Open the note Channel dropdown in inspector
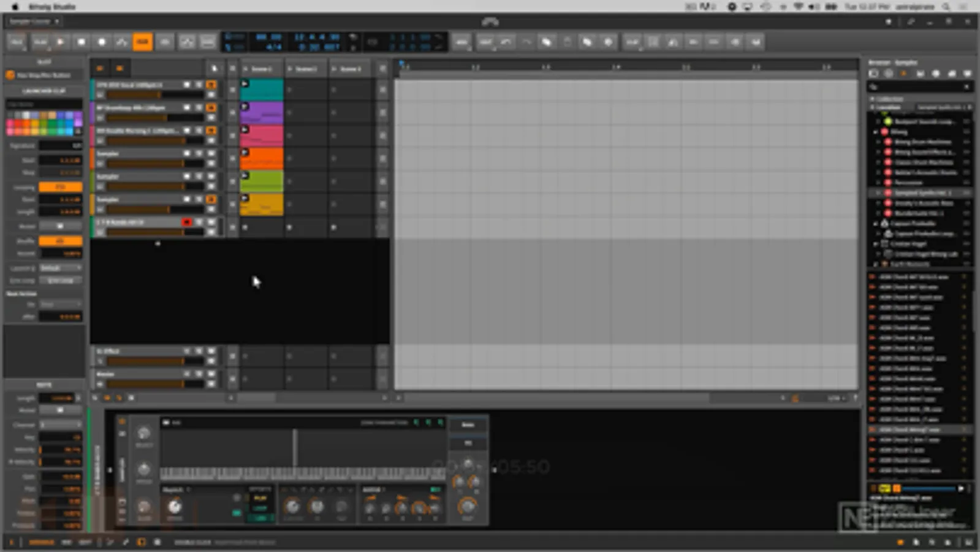980x552 pixels. [x=60, y=424]
